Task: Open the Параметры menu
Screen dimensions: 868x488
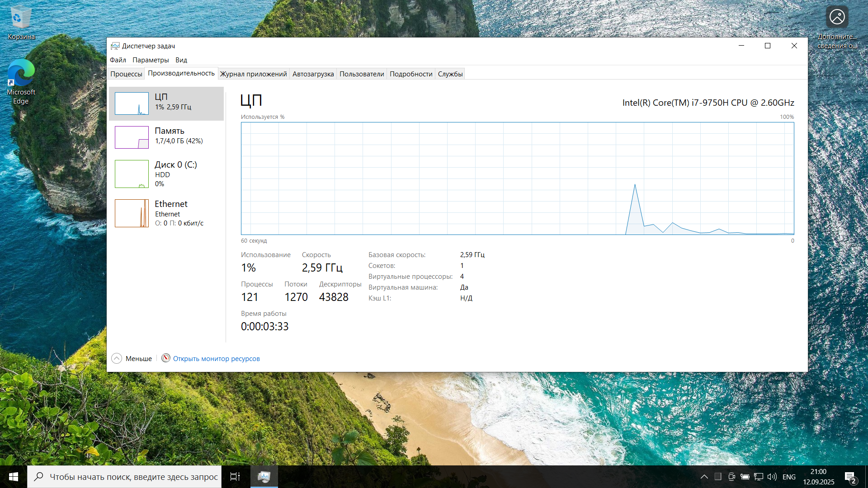Action: pos(151,60)
